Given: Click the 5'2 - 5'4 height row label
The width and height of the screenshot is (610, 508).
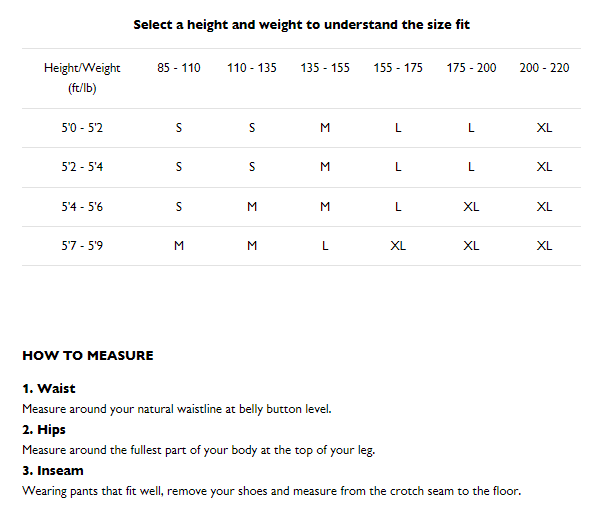Looking at the screenshot, I should pyautogui.click(x=82, y=167).
